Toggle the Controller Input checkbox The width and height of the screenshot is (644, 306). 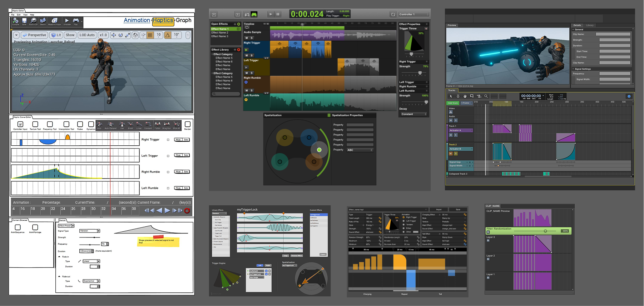[x=20, y=124]
